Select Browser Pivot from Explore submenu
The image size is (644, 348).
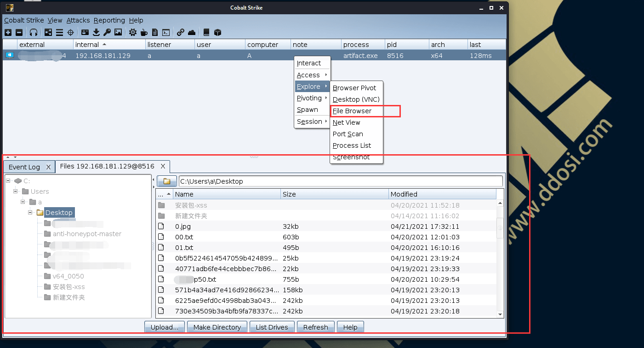click(357, 88)
